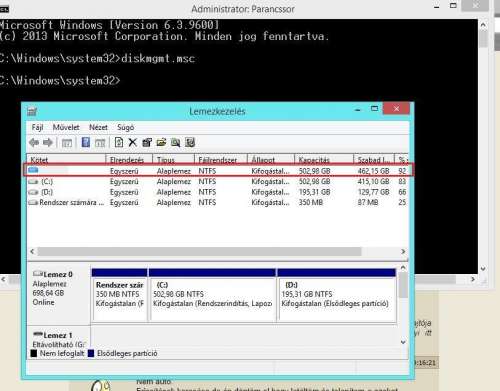Sort by the Szabad column header
Image resolution: width=500 pixels, height=391 pixels.
374,160
